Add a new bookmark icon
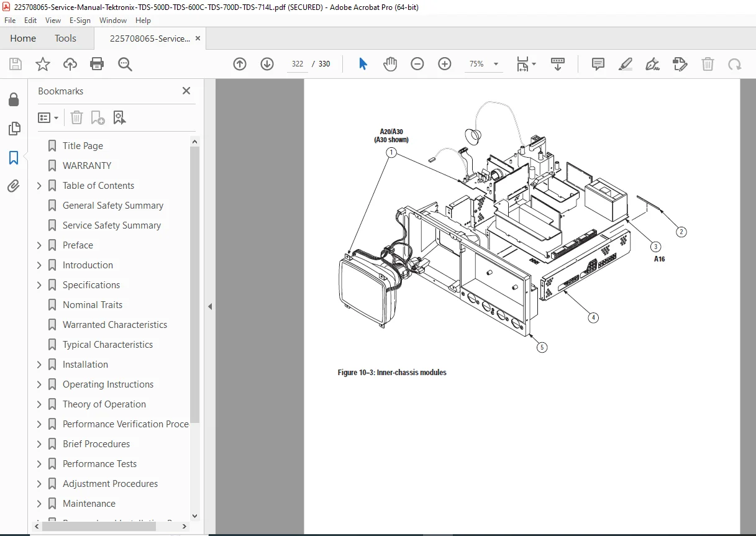The width and height of the screenshot is (756, 536). click(98, 117)
